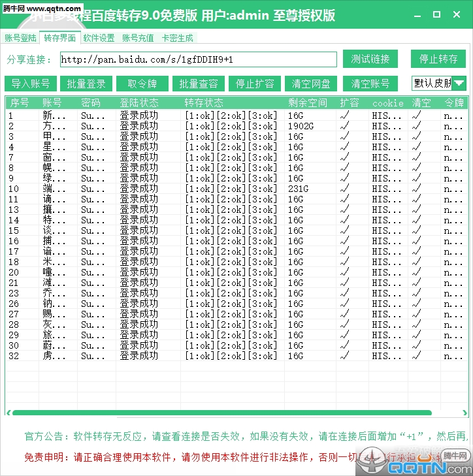Select row number 32
473x476 pixels.
14,356
